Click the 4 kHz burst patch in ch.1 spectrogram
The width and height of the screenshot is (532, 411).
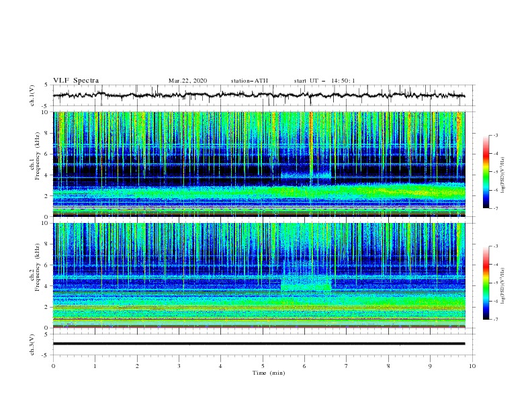coord(306,175)
